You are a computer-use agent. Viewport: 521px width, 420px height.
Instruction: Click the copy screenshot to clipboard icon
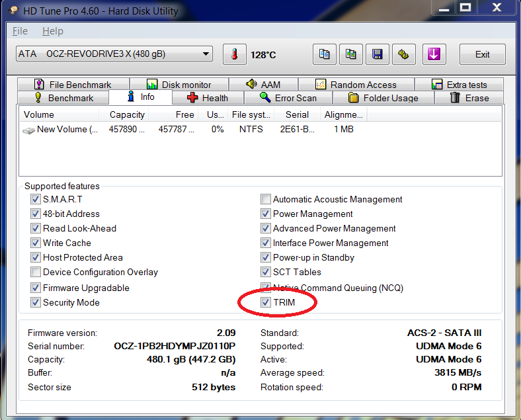351,55
